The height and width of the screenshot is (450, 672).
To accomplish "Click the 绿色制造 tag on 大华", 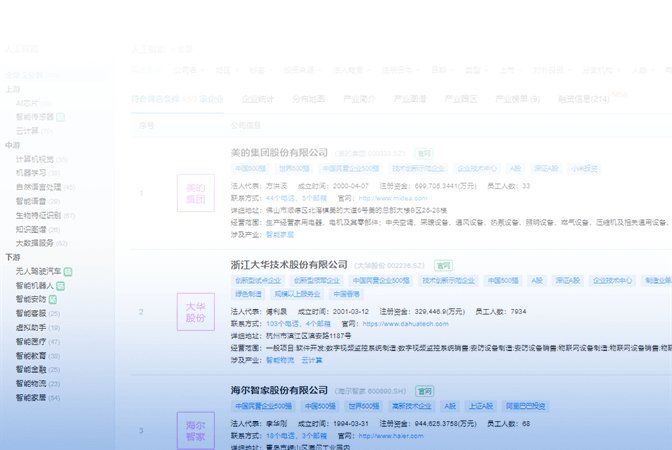I will (248, 294).
